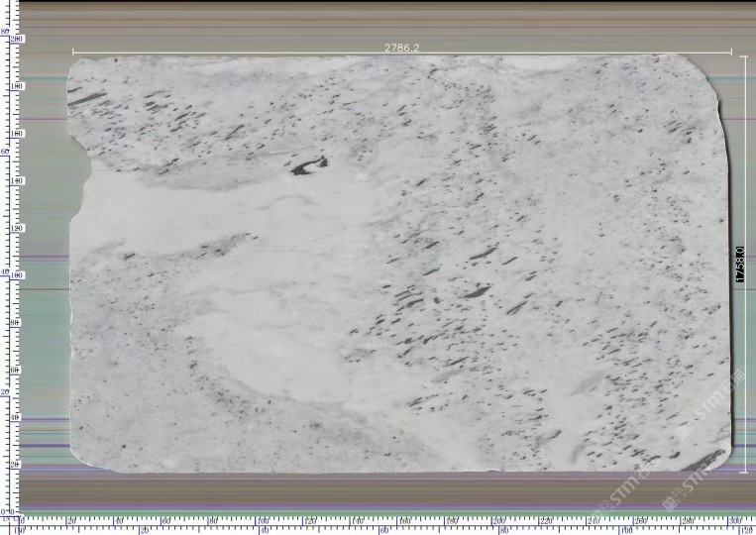Click the 140 mark on the horizontal ruler
756x535 pixels.
[357, 520]
